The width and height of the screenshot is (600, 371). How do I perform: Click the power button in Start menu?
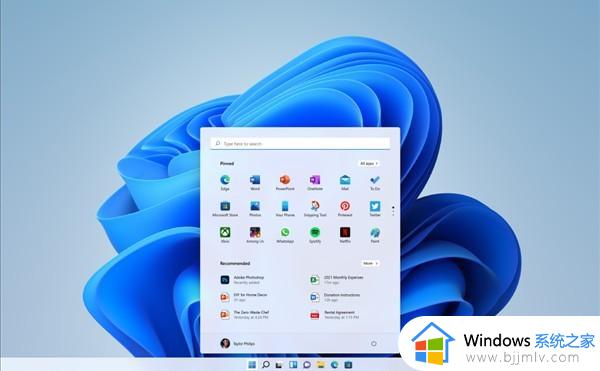click(374, 343)
